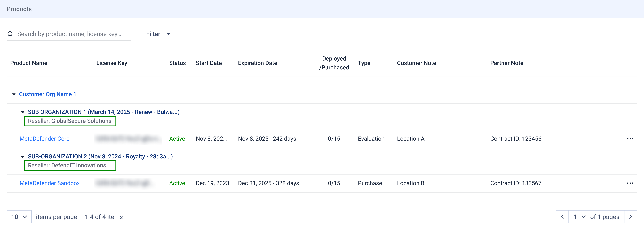The width and height of the screenshot is (644, 239).
Task: Select the SUB-ORGANIZATION 2 title text
Action: (100, 157)
